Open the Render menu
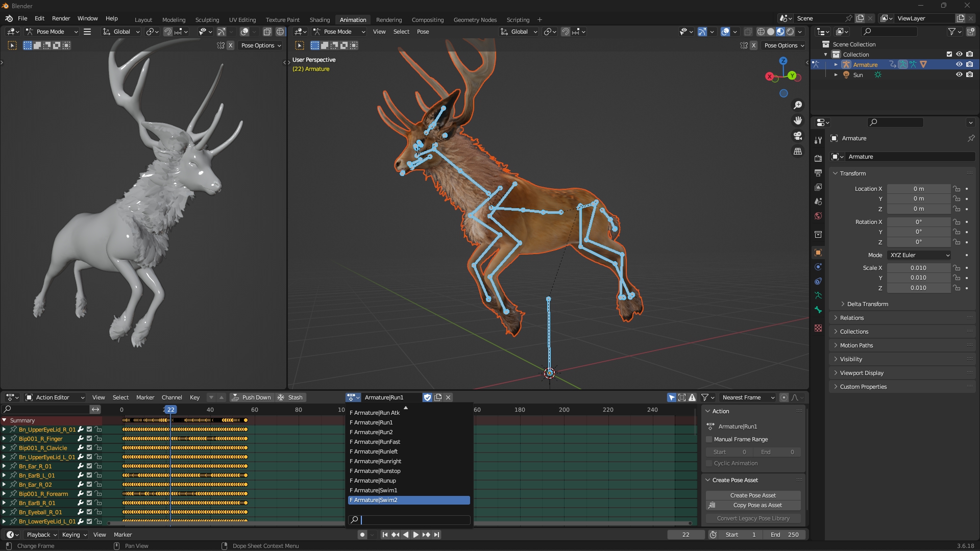 click(61, 18)
